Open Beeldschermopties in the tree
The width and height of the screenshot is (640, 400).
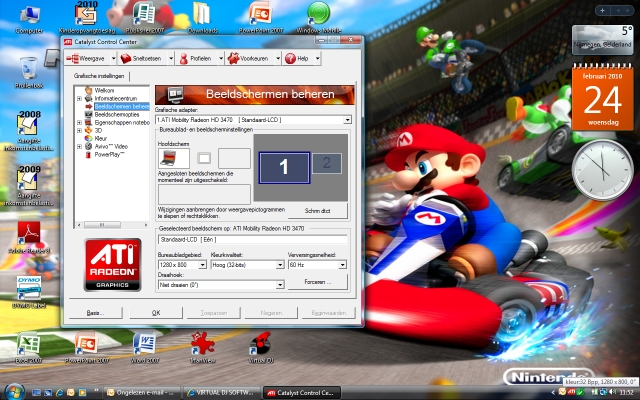point(116,114)
